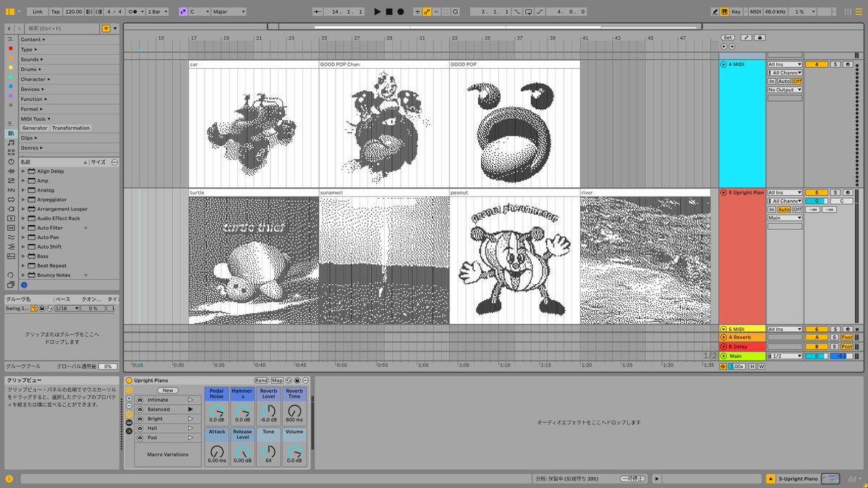
Task: Click the Tap tempo button
Action: [x=56, y=12]
